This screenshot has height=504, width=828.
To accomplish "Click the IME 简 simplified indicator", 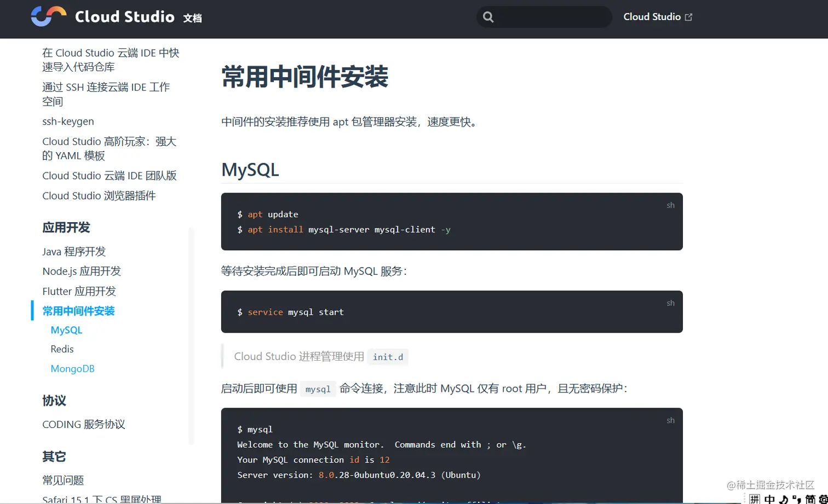I will (x=810, y=499).
